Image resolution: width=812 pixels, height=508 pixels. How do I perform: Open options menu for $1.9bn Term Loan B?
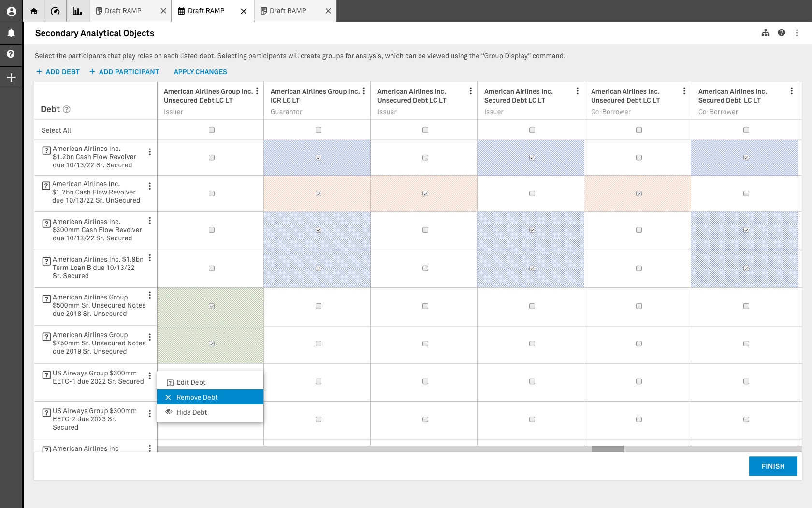pos(150,258)
